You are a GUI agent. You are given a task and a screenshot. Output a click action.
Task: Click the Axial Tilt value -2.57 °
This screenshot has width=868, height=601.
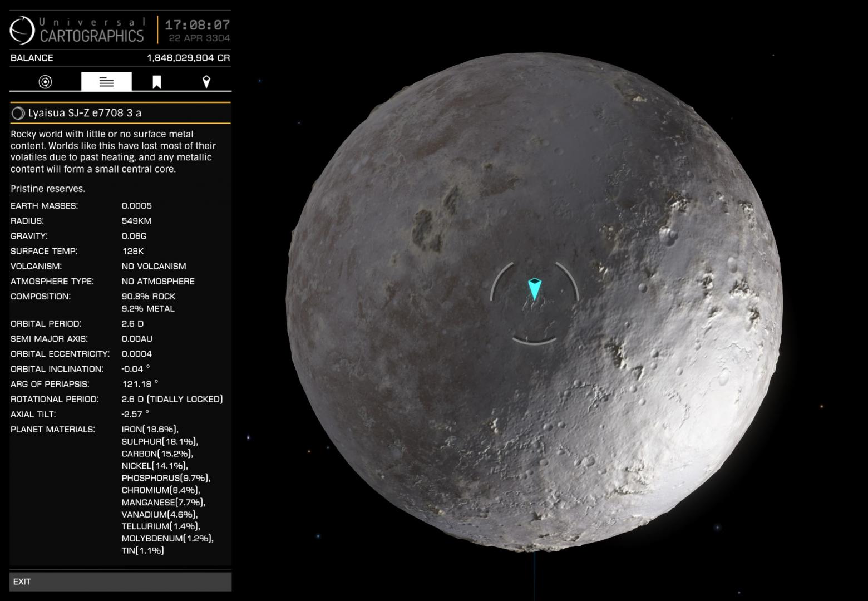135,414
